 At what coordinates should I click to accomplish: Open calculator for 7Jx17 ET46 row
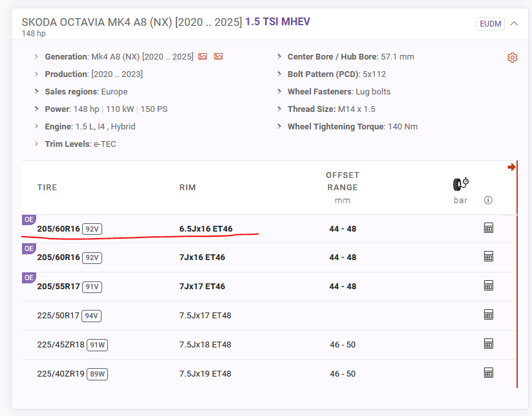488,285
